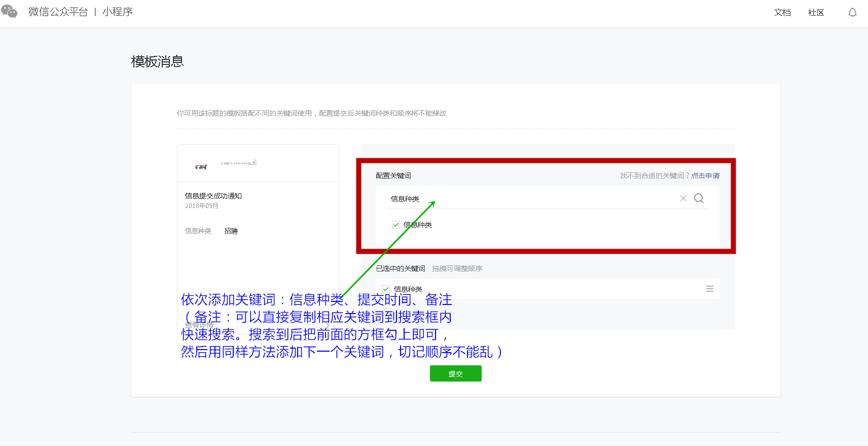Open the 文档 menu item
This screenshot has height=446, width=868.
pyautogui.click(x=782, y=12)
